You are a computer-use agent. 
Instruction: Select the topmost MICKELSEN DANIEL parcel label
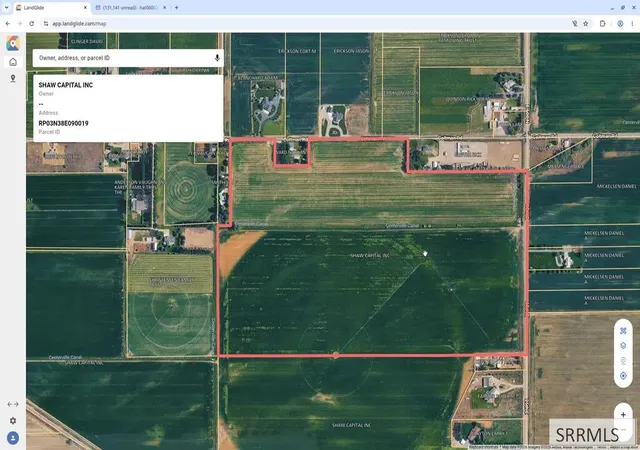coord(617,186)
